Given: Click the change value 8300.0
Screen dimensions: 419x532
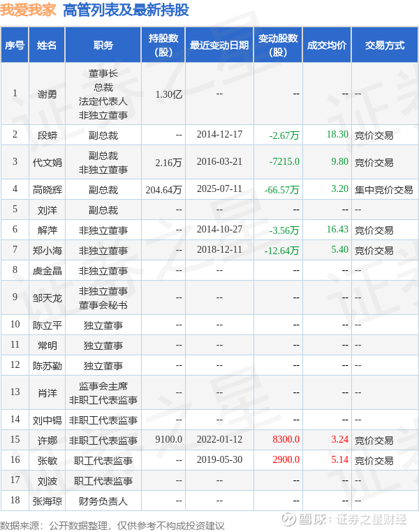Looking at the screenshot, I should (x=286, y=440).
